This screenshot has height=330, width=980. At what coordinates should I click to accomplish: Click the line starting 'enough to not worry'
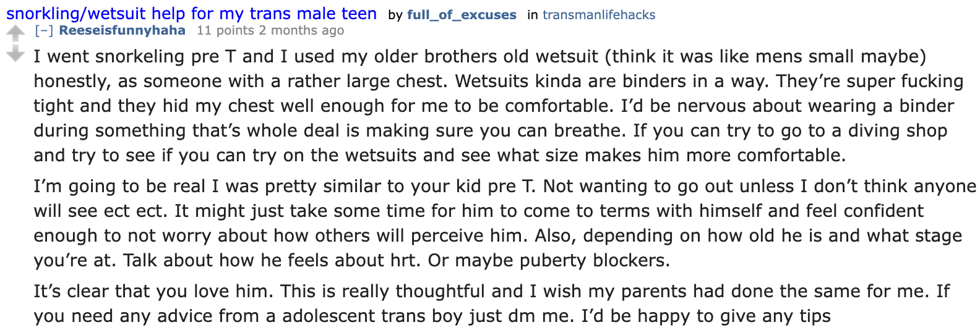click(x=498, y=235)
